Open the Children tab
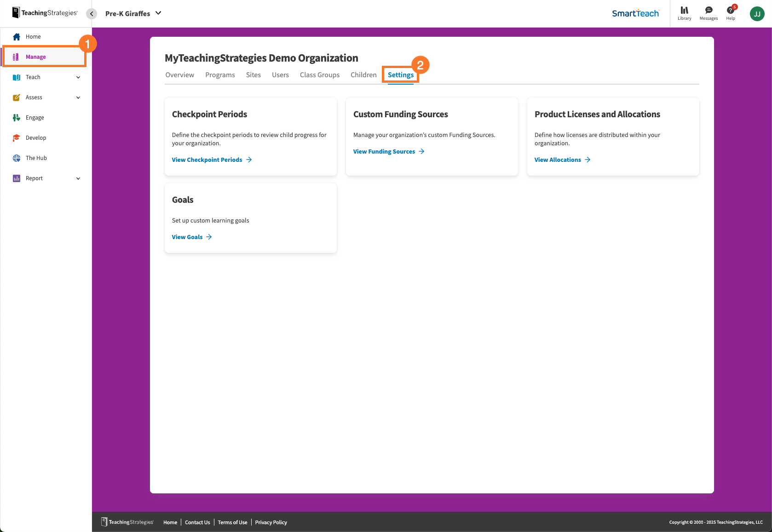The image size is (772, 532). click(363, 74)
